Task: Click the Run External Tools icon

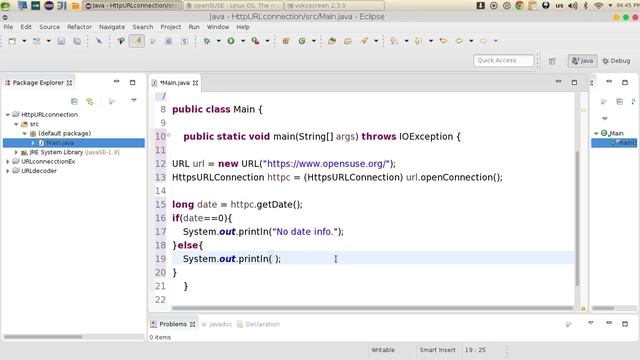Action: tap(256, 41)
